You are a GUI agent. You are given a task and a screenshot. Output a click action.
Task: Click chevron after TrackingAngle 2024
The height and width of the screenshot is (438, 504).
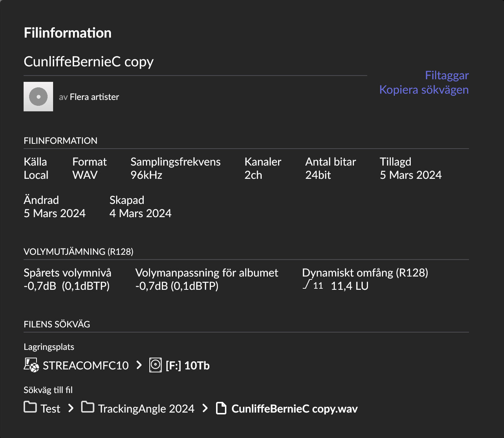point(205,408)
